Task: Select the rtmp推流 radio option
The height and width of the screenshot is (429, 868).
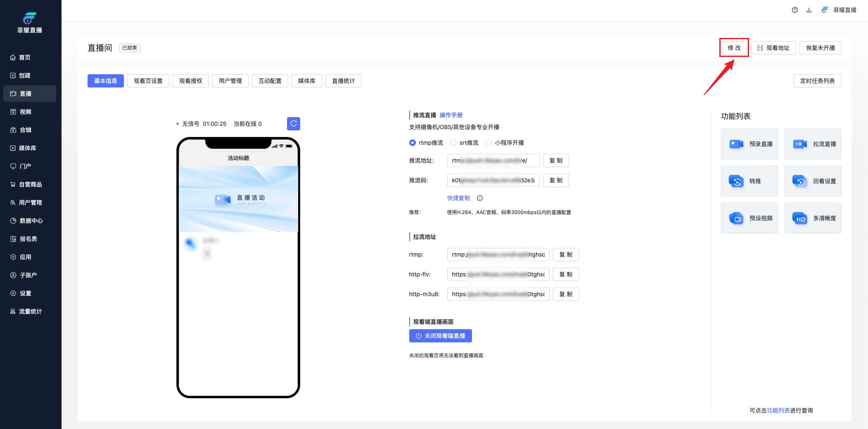Action: pos(413,143)
